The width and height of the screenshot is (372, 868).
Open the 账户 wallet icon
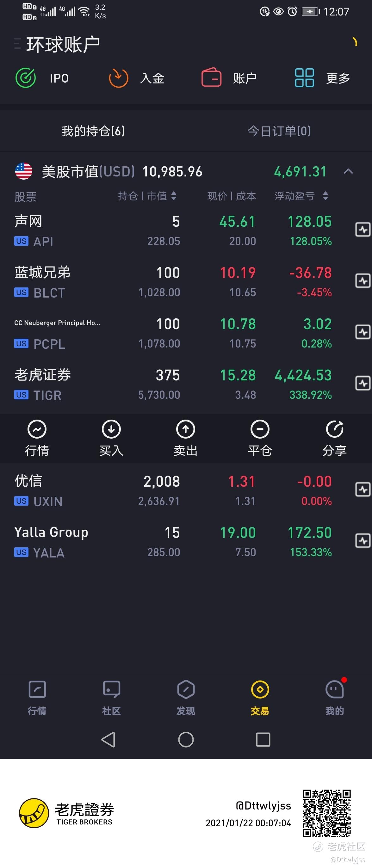coord(211,77)
